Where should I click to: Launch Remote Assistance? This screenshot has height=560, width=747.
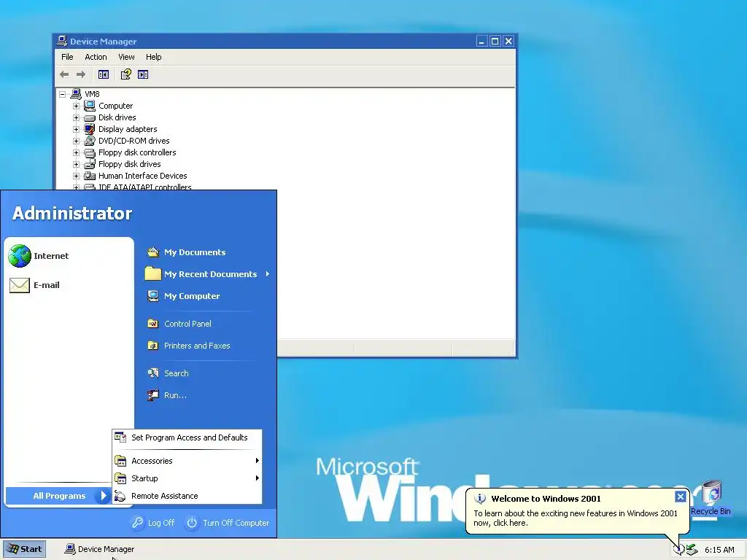click(x=187, y=496)
